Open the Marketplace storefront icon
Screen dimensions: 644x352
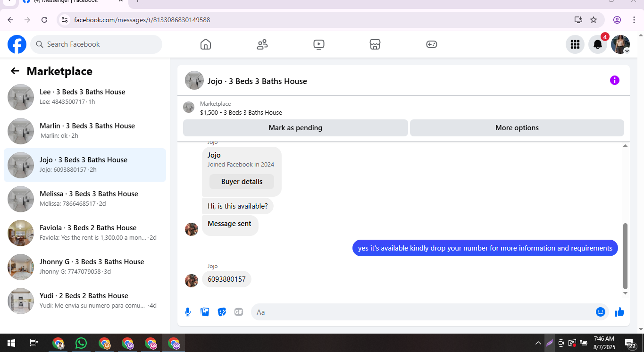(375, 44)
